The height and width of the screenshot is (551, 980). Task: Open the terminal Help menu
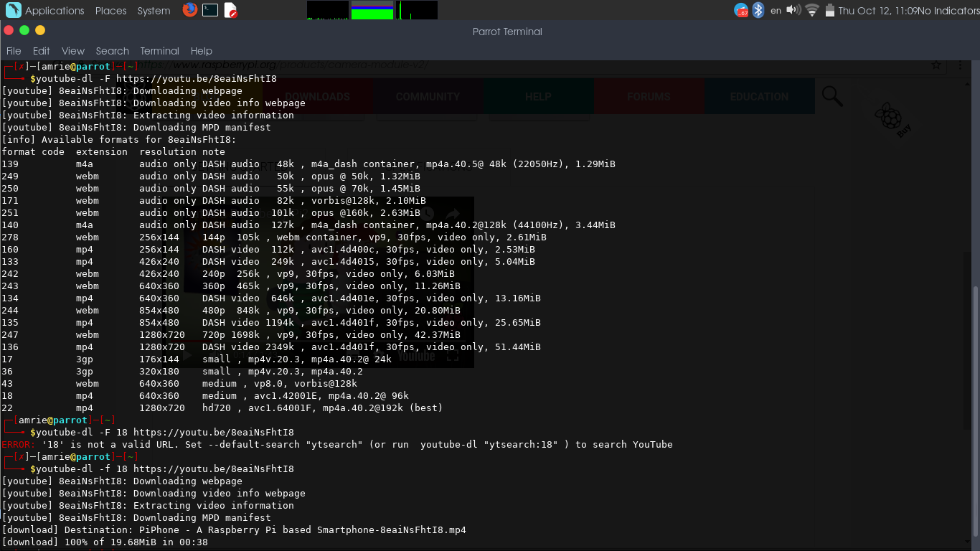coord(202,51)
